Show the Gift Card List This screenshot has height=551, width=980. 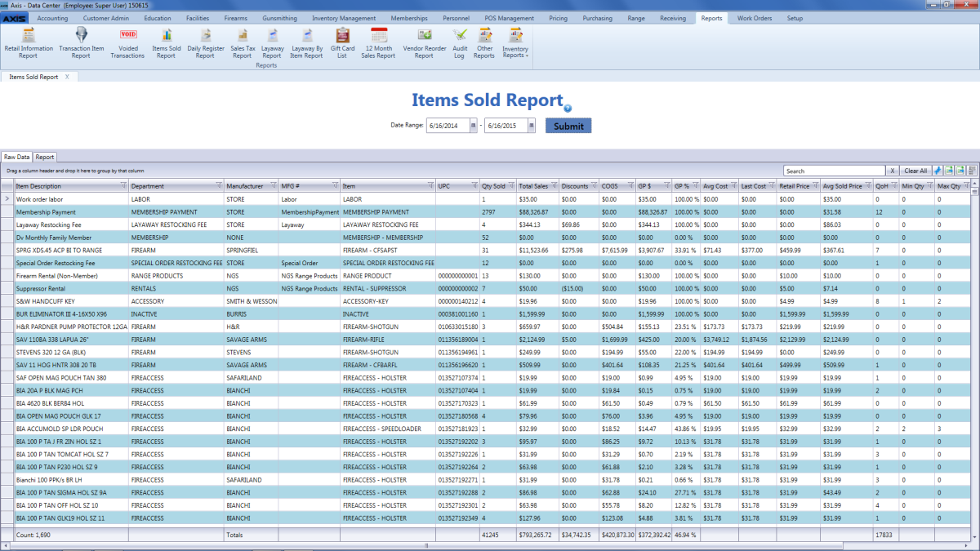(342, 42)
